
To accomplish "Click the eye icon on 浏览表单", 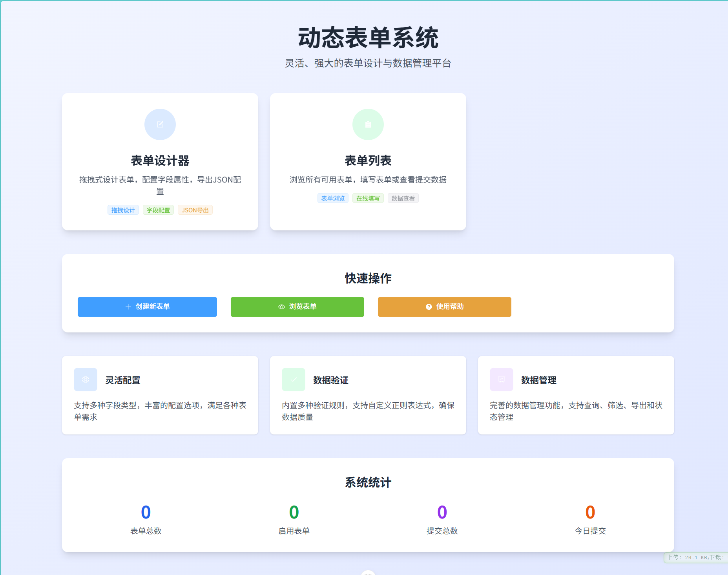I will click(281, 307).
